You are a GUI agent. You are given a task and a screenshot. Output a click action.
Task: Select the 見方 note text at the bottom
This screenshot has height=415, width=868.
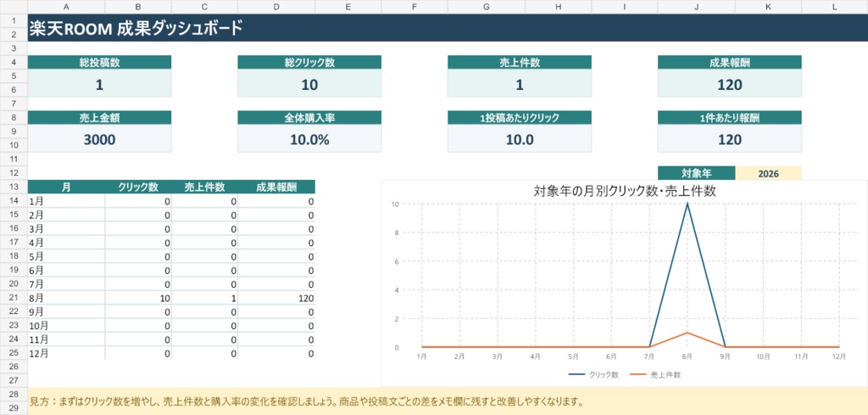click(x=307, y=401)
